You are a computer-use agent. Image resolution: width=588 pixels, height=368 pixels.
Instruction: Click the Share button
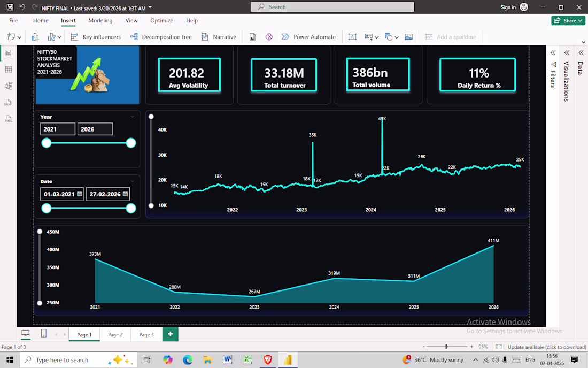point(568,21)
